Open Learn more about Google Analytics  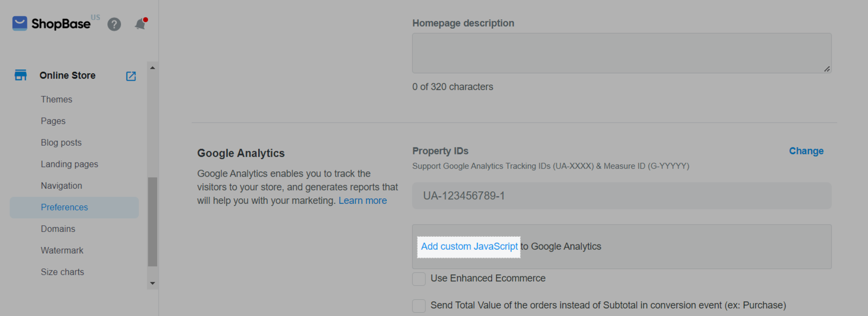(x=362, y=201)
